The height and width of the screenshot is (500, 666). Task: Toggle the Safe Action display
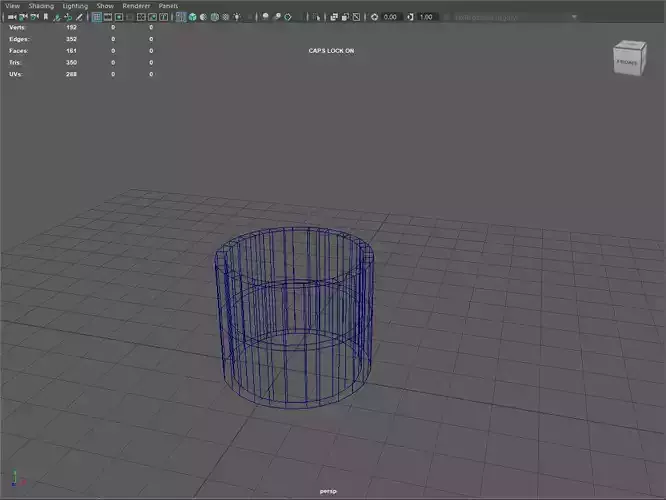[x=152, y=17]
